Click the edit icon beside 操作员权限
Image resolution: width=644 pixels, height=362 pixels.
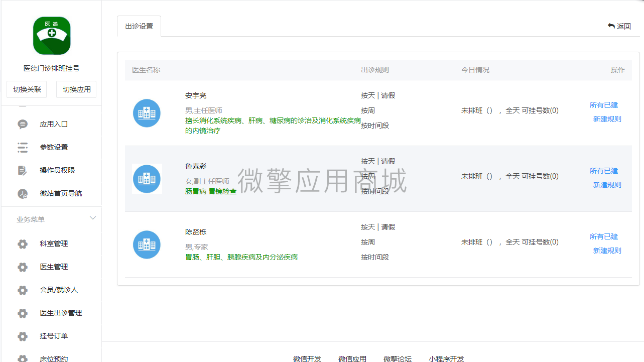(x=23, y=170)
